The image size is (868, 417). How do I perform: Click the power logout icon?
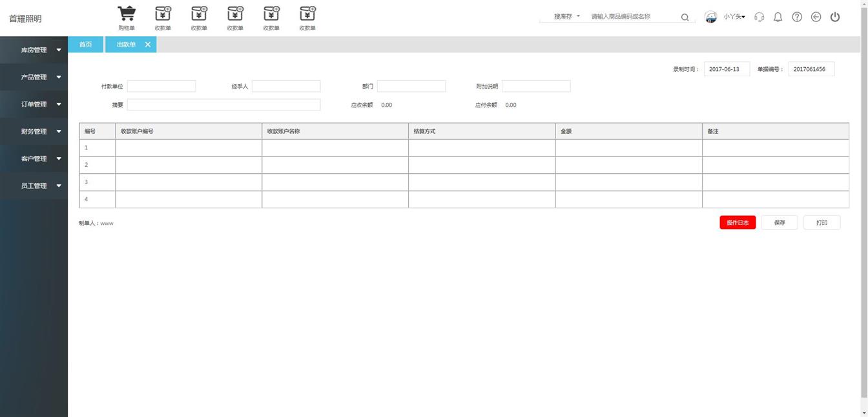[835, 17]
